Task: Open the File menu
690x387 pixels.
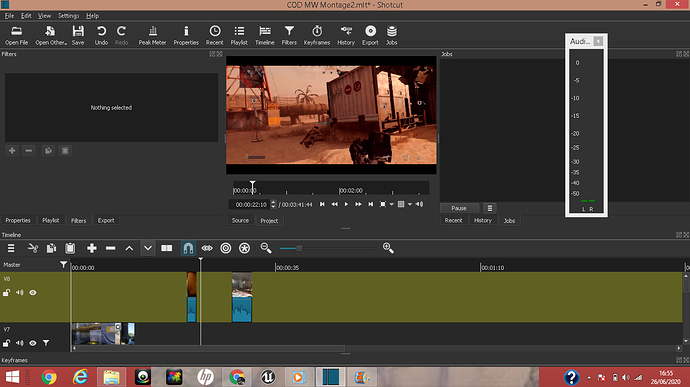Action: 9,16
